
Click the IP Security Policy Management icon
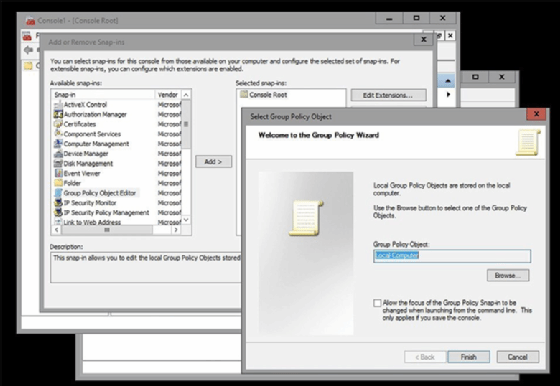(x=58, y=212)
